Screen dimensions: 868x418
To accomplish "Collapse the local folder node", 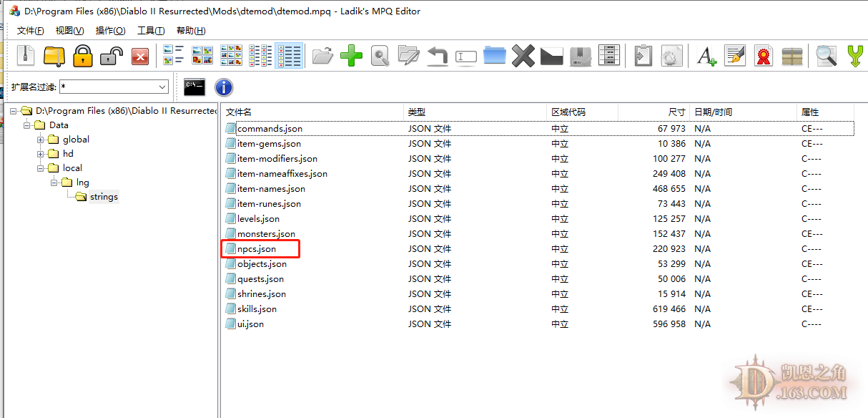I will point(41,168).
